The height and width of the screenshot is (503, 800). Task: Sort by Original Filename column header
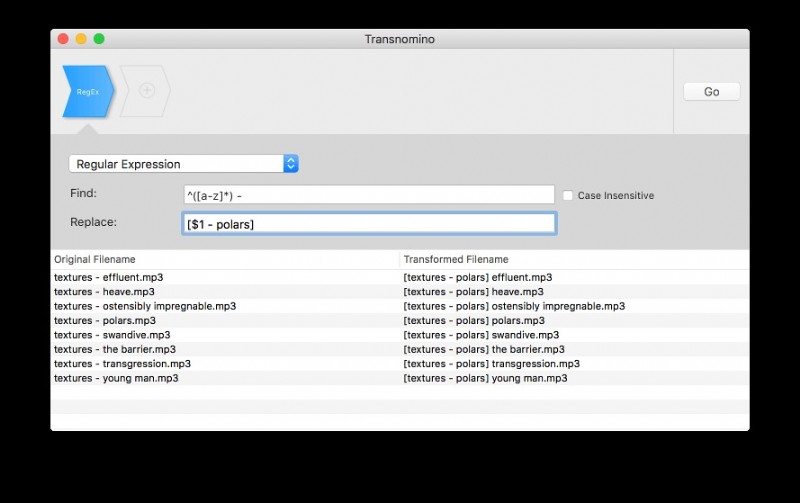[x=224, y=259]
